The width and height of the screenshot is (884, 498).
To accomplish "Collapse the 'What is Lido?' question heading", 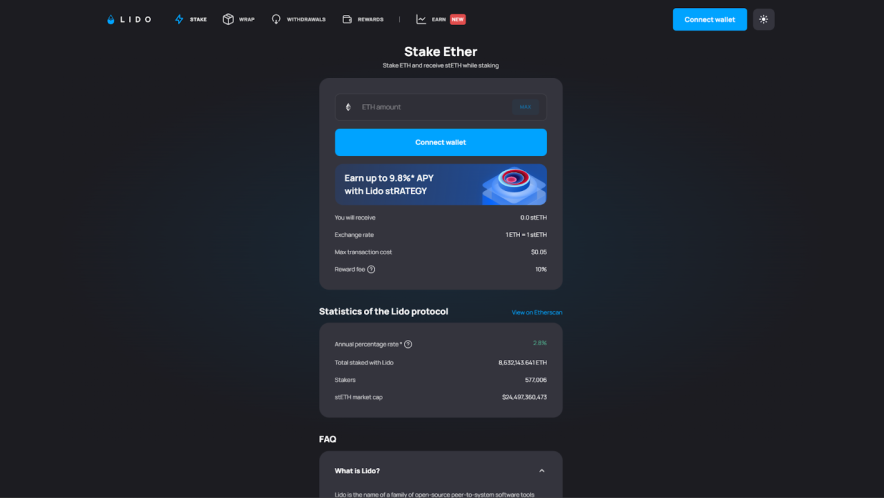I will click(357, 471).
